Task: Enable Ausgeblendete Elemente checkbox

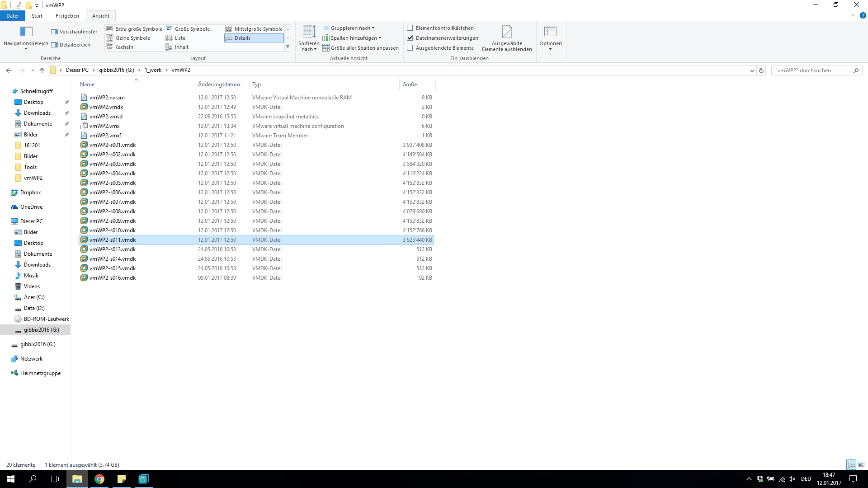Action: pos(410,48)
